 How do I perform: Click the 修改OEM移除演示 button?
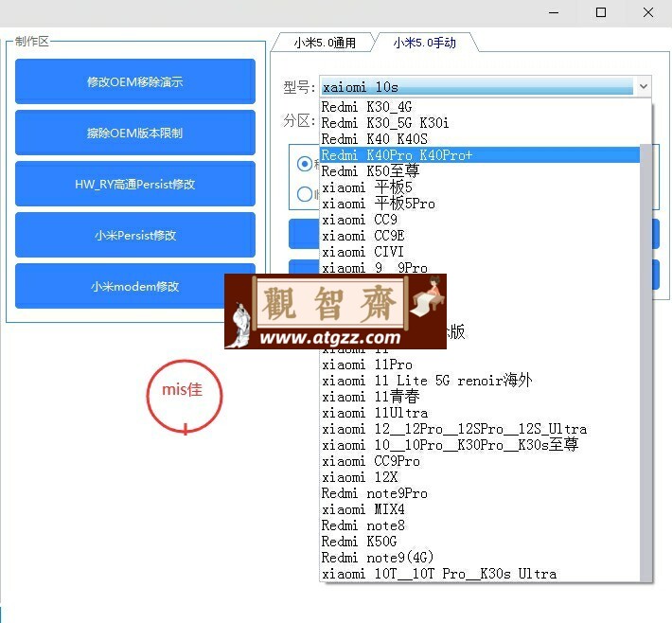(x=135, y=81)
